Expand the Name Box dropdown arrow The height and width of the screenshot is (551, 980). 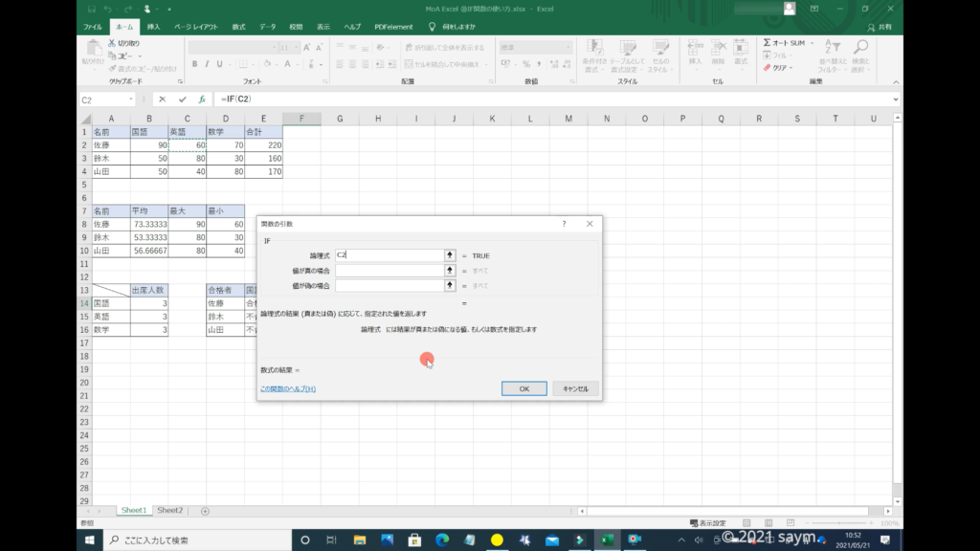point(131,99)
